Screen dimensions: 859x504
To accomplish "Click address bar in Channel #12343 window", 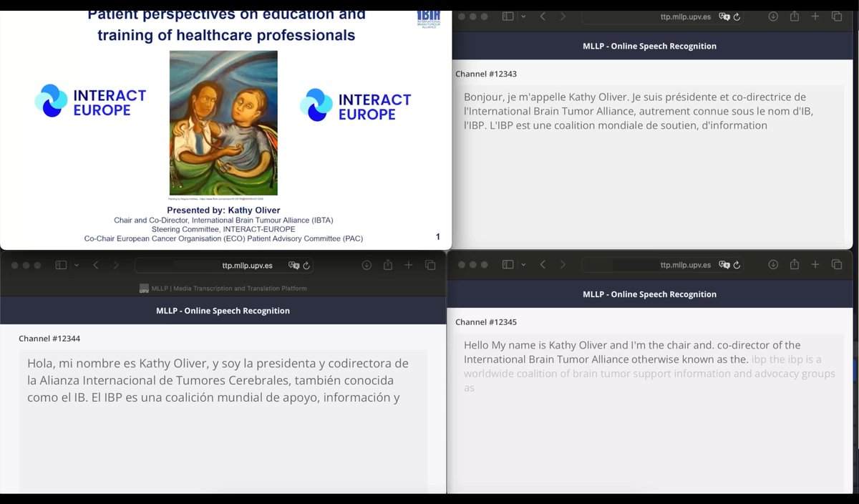I will click(664, 16).
